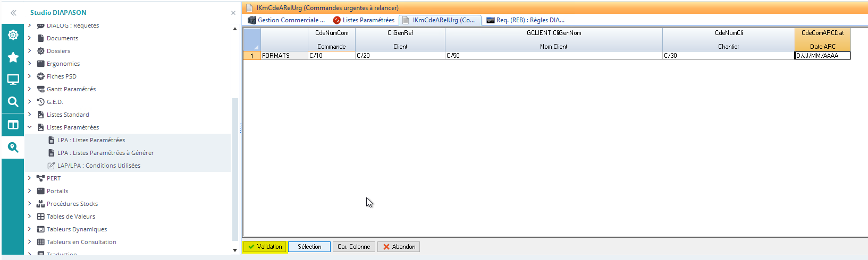Collapse the Listes Paramétrées tree node
This screenshot has width=868, height=260.
pos(30,127)
